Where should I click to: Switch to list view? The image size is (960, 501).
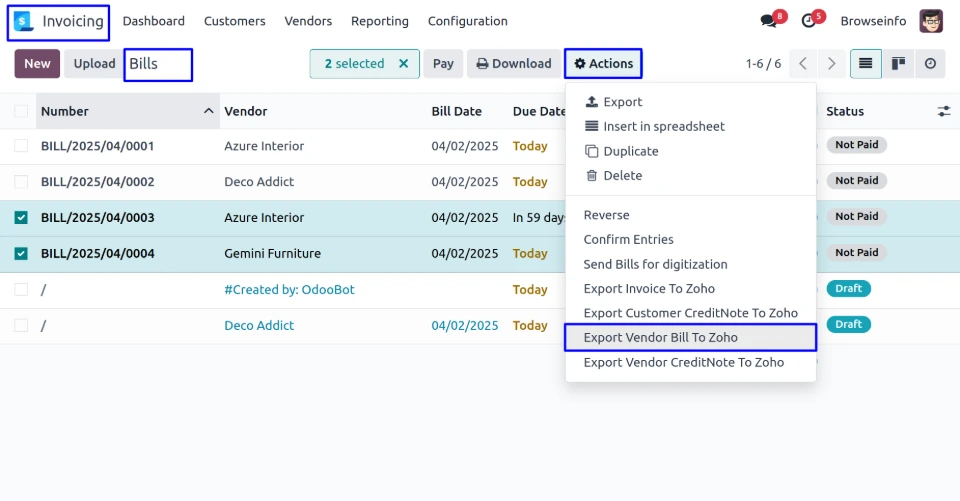[865, 64]
